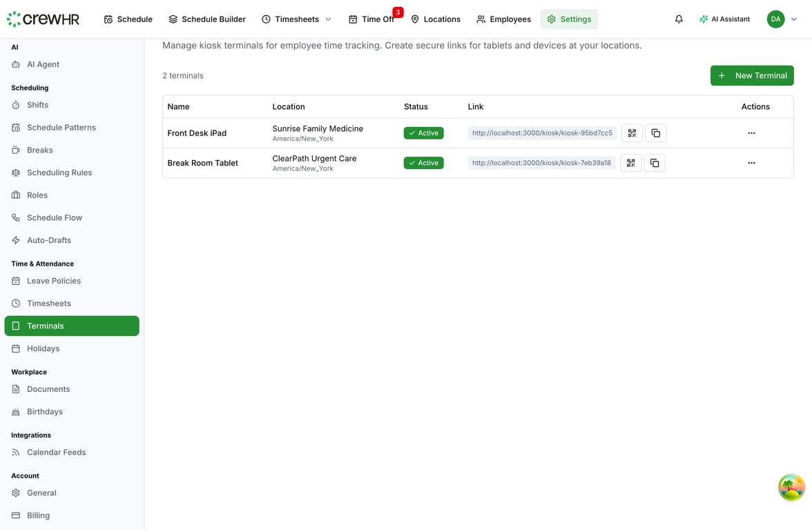Screen dimensions: 812x530
Task: Click the Time Off notification badge
Action: click(x=398, y=12)
